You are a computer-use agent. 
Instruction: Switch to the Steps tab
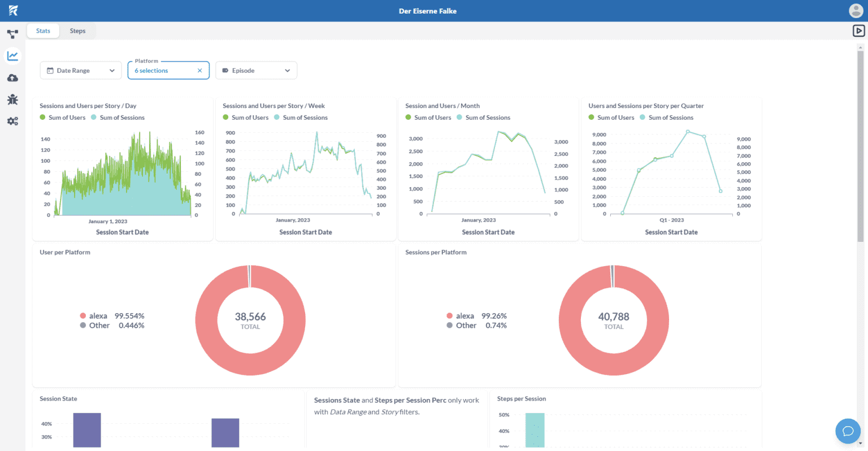coord(77,31)
